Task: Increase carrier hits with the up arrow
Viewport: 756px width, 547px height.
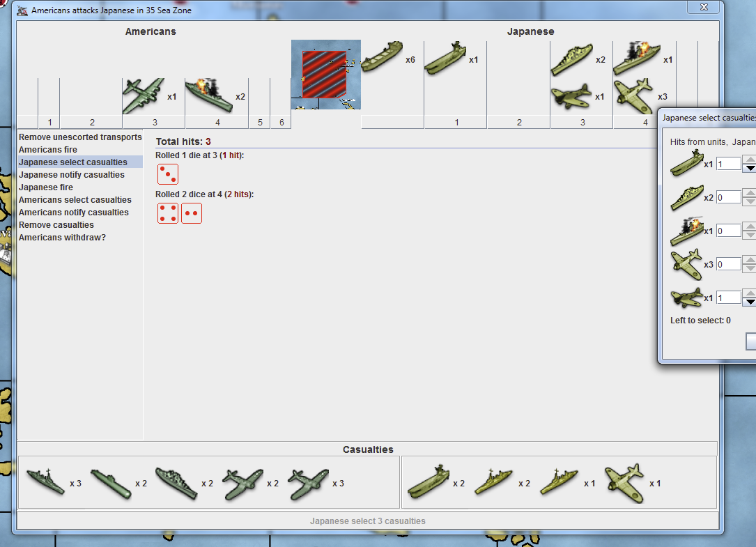Action: tap(750, 160)
